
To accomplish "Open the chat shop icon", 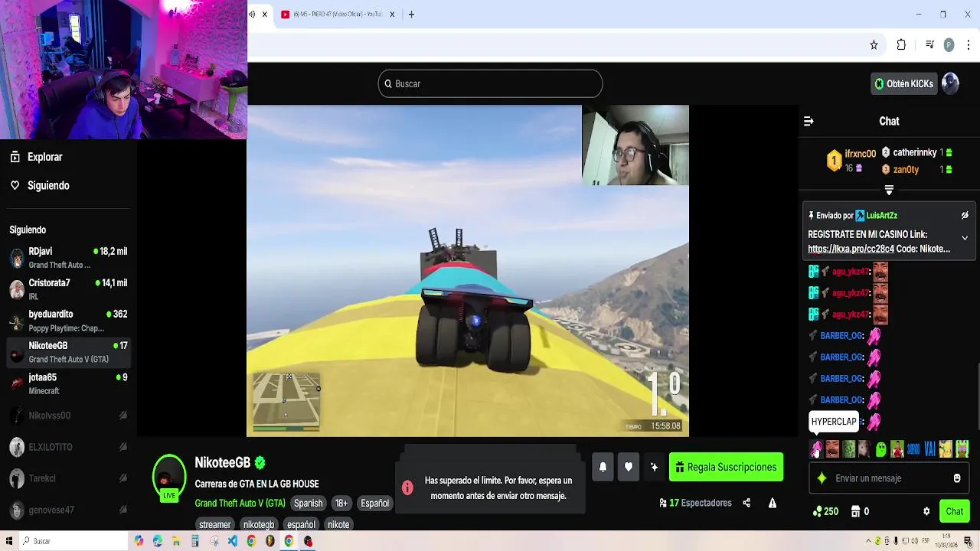I will [855, 511].
